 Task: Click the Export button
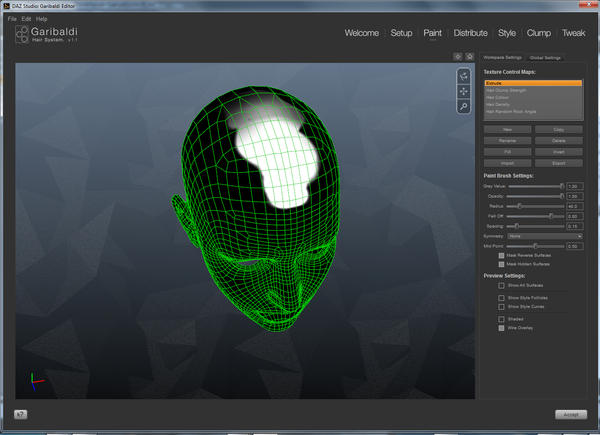click(559, 163)
